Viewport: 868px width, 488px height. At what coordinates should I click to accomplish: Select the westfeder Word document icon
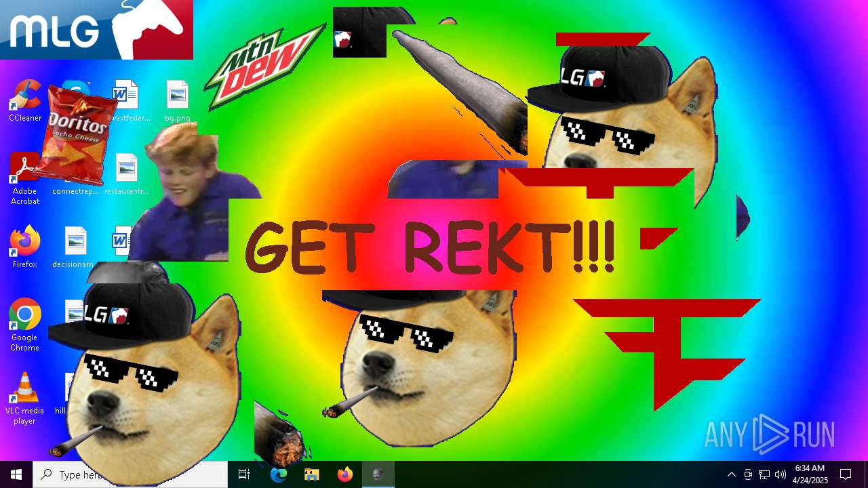[x=127, y=94]
